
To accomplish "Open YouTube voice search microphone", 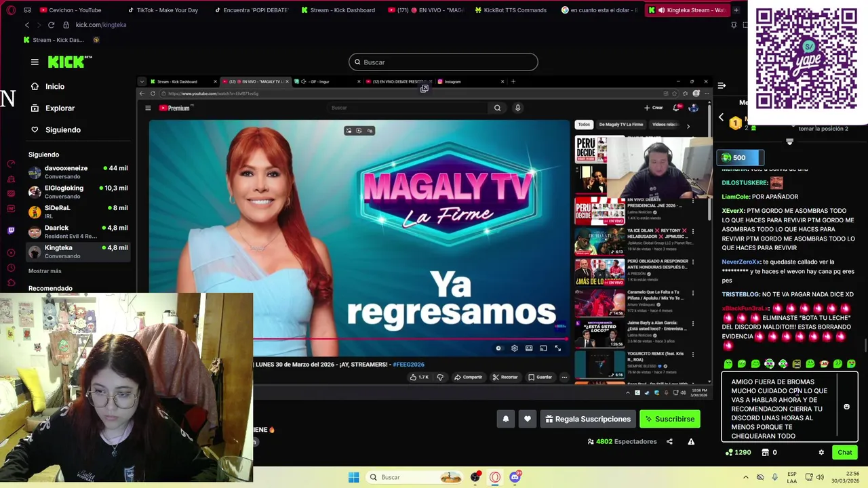I will [x=517, y=108].
